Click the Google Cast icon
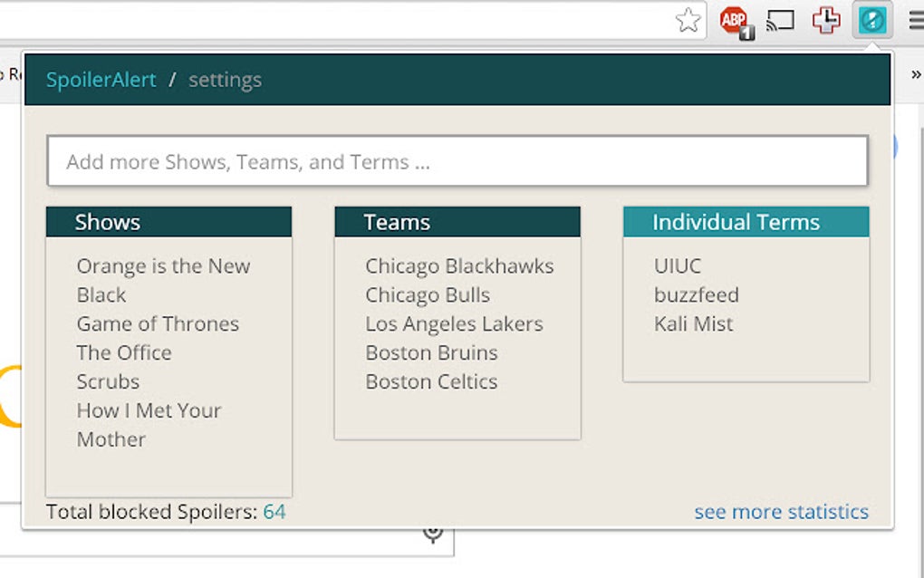924x578 pixels. 780,20
